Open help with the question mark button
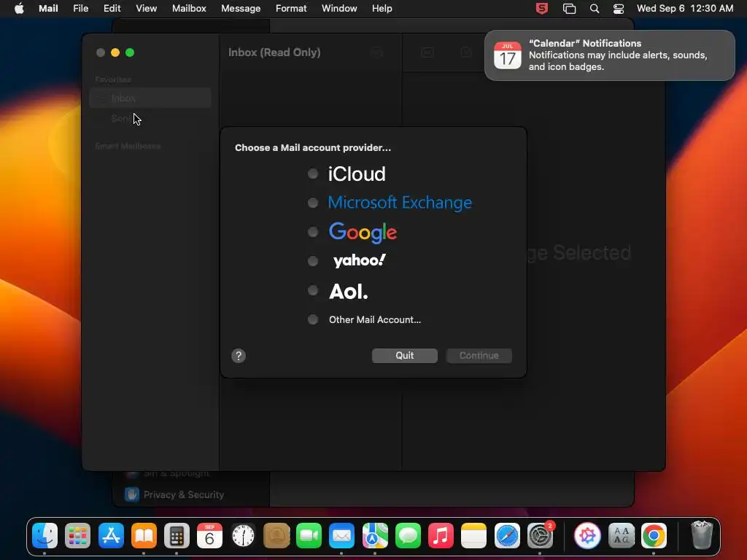 click(x=239, y=356)
